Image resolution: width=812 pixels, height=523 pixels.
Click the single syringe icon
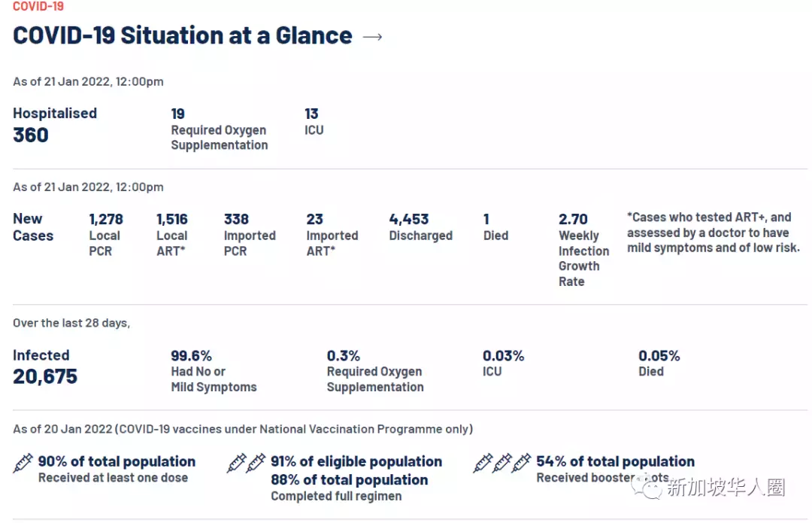23,463
